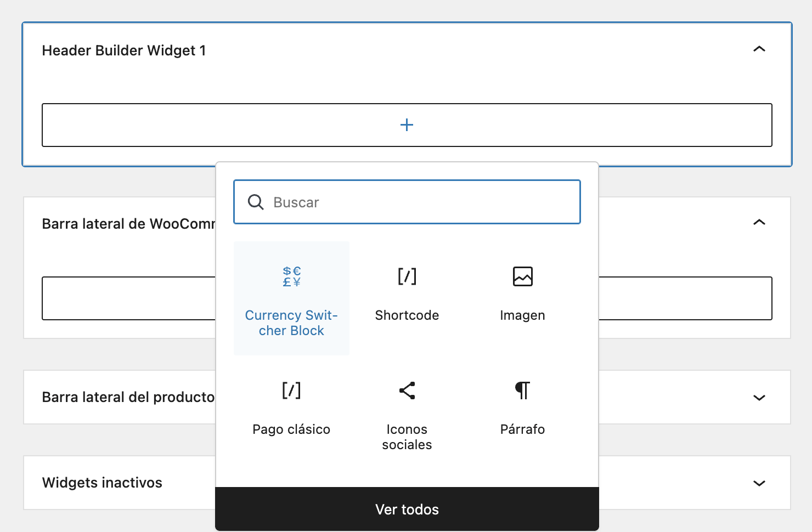Collapse the Header Builder Widget 1 panel
The height and width of the screenshot is (532, 812).
pos(759,49)
